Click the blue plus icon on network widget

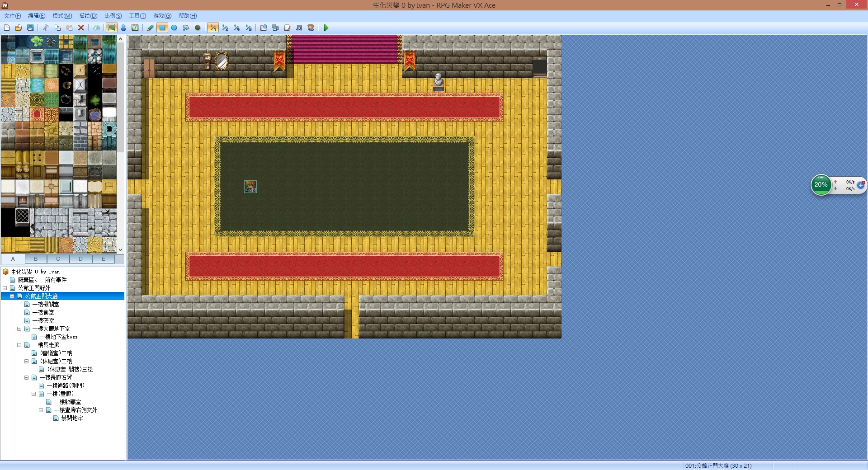pyautogui.click(x=861, y=185)
